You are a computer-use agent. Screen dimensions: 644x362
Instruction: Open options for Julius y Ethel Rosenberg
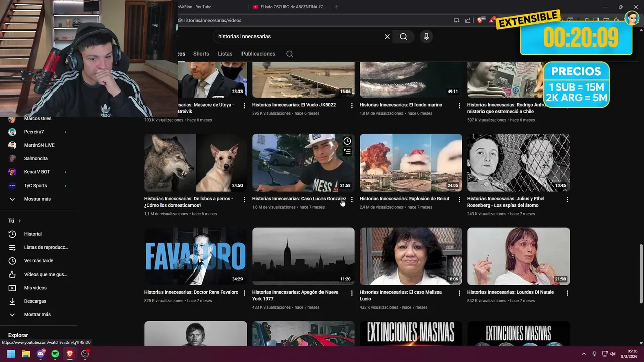click(x=567, y=200)
